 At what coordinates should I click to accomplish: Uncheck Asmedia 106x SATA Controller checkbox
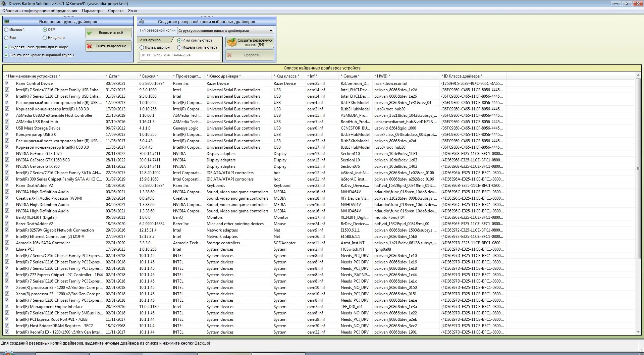(7, 243)
